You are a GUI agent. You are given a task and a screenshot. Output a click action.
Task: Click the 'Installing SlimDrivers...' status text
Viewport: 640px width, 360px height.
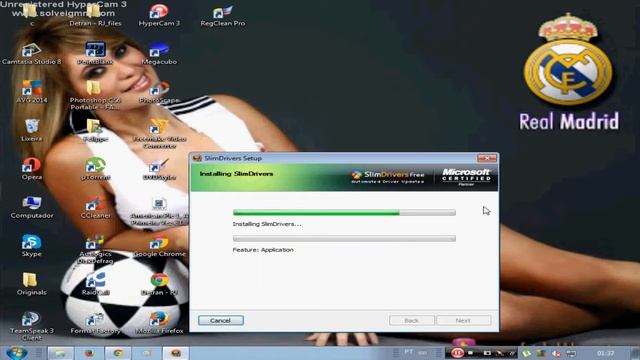[267, 224]
